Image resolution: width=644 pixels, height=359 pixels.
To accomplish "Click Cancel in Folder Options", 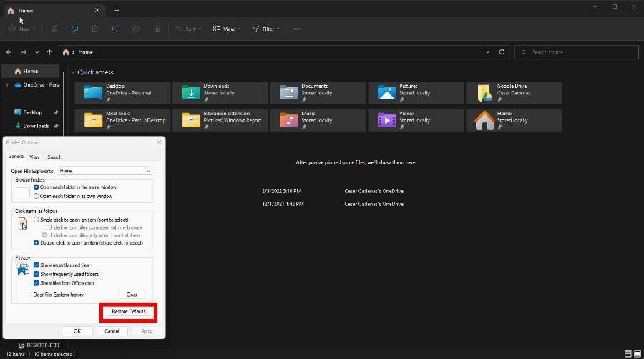I will point(112,331).
